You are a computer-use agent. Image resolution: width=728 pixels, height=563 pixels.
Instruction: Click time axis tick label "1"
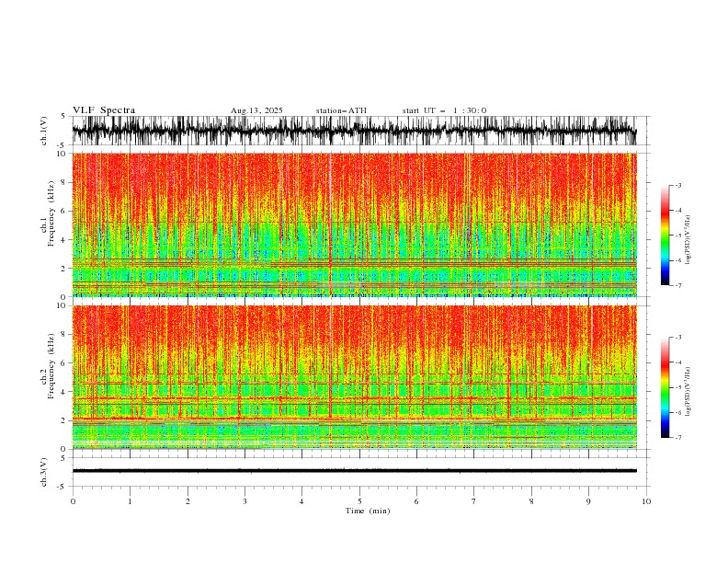click(x=130, y=501)
